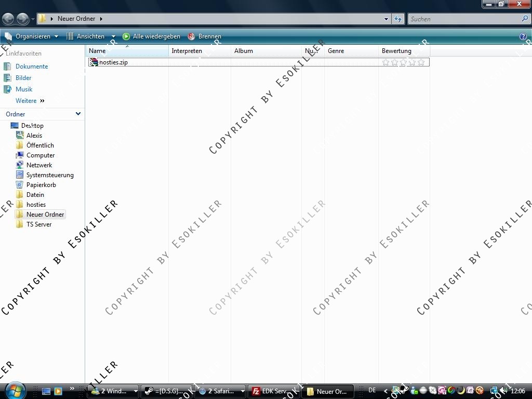Open the Organisieren dropdown menu
The height and width of the screenshot is (399, 532).
[x=32, y=36]
